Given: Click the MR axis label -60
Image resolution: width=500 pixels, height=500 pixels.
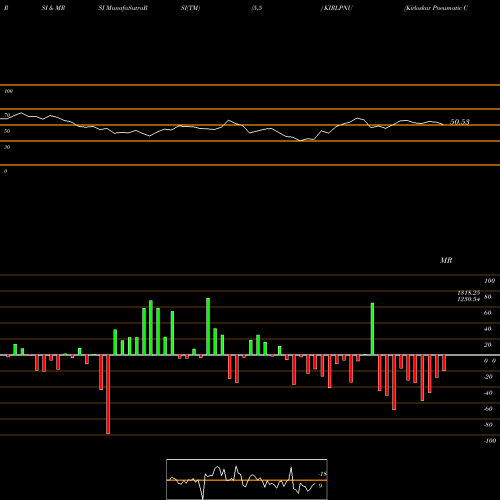Looking at the screenshot, I should [488, 409].
